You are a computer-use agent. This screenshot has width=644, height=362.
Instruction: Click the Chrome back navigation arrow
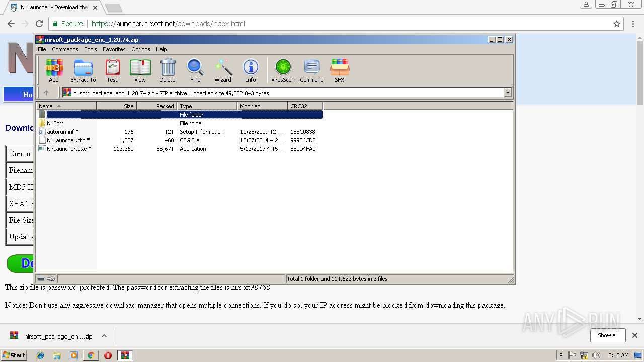pyautogui.click(x=11, y=24)
